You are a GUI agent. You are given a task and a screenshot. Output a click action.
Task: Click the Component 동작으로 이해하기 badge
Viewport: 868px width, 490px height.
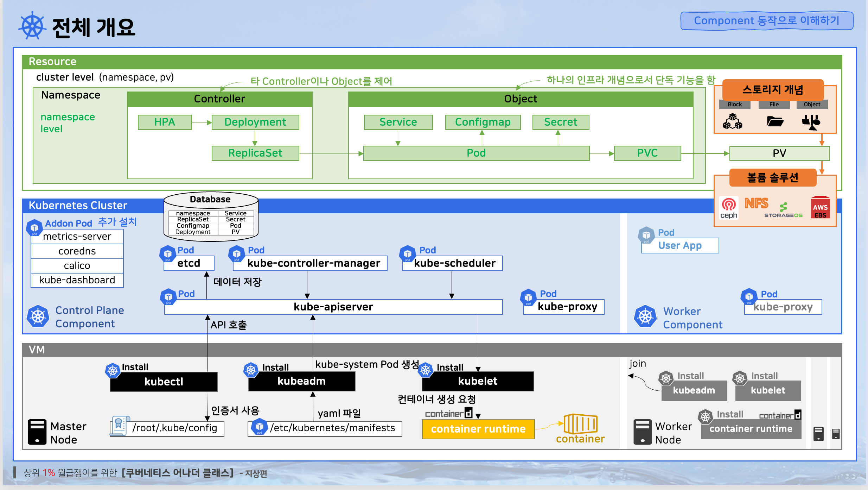[x=767, y=21]
